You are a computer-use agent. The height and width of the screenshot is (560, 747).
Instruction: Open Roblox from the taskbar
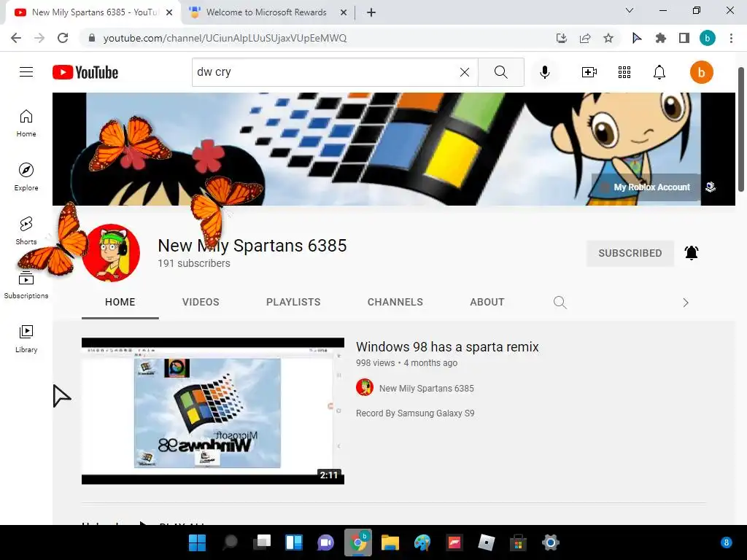(x=487, y=542)
